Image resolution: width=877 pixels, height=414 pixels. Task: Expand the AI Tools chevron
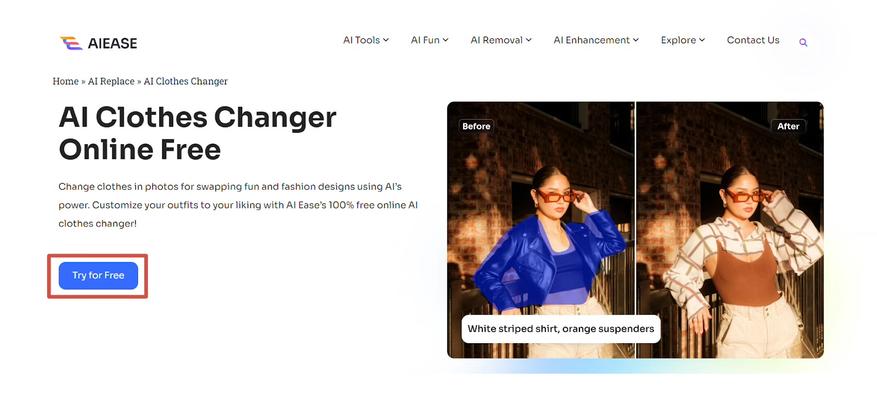coord(386,40)
